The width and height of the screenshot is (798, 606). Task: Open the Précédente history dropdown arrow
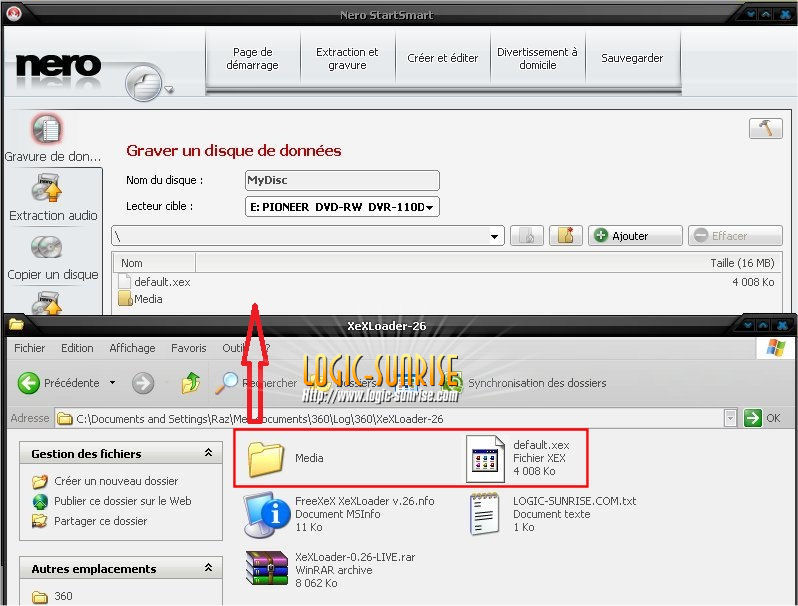coord(112,383)
